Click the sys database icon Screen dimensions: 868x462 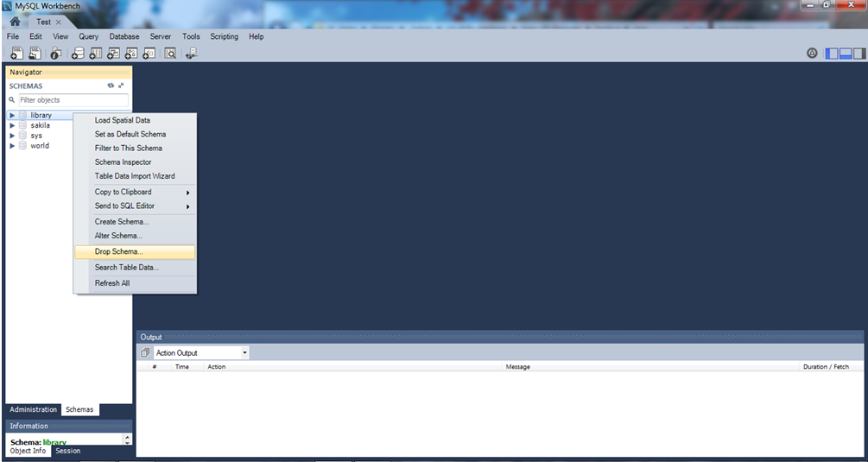(x=22, y=136)
